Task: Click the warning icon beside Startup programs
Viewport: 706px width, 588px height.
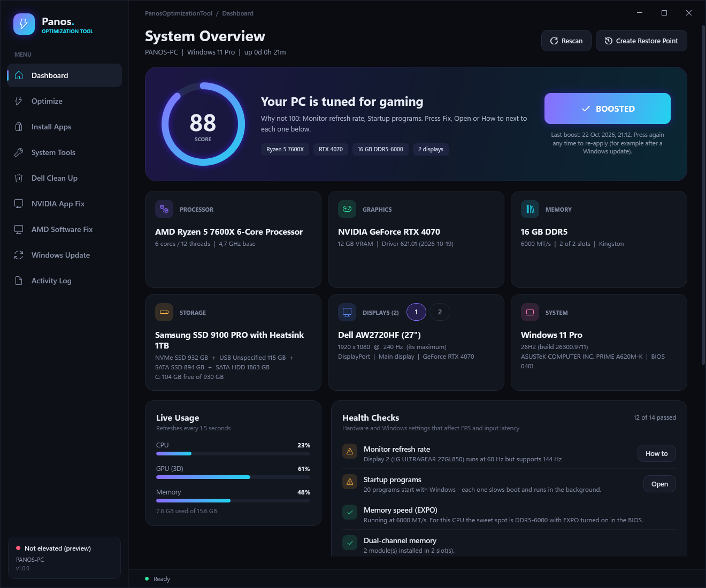Action: 350,482
